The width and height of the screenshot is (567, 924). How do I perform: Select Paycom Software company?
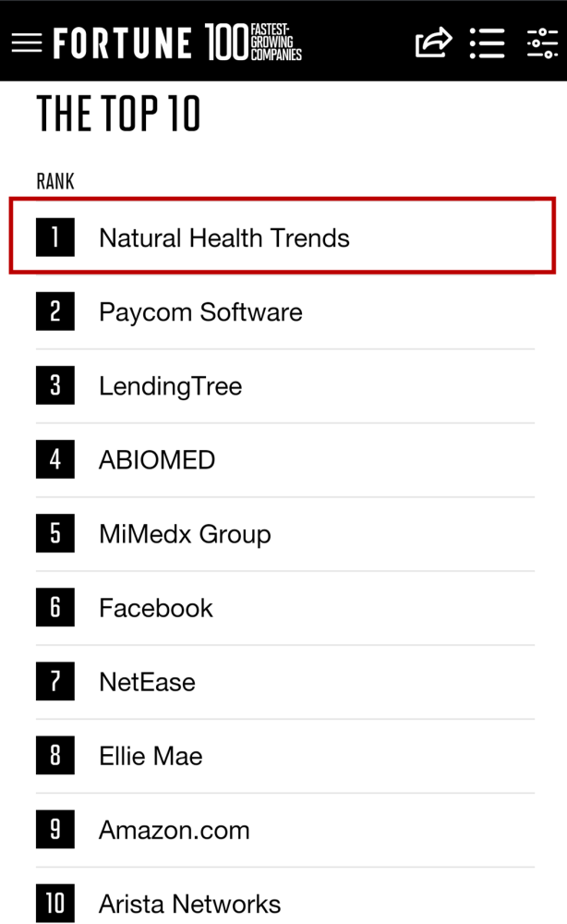[x=200, y=312]
